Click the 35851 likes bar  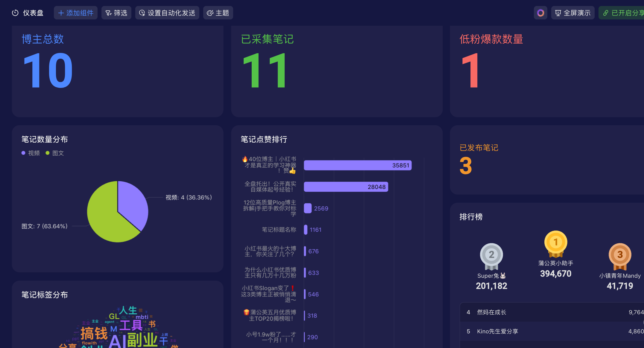(358, 165)
